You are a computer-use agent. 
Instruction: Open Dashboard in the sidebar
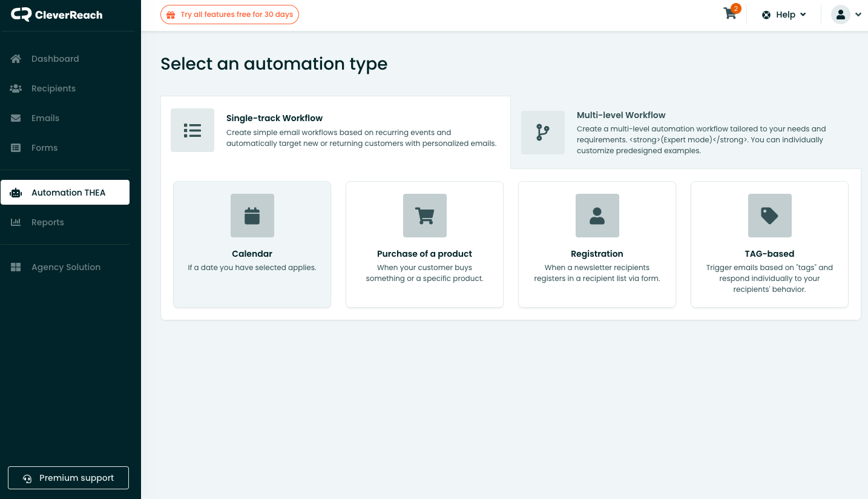click(65, 59)
